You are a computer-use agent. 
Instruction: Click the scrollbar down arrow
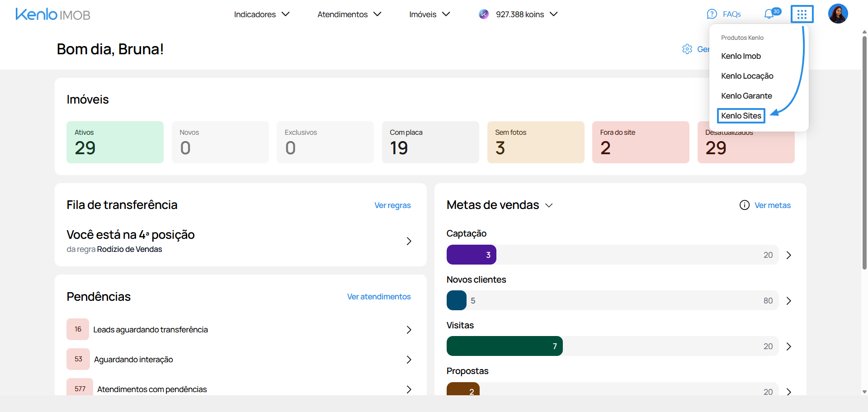tap(864, 392)
